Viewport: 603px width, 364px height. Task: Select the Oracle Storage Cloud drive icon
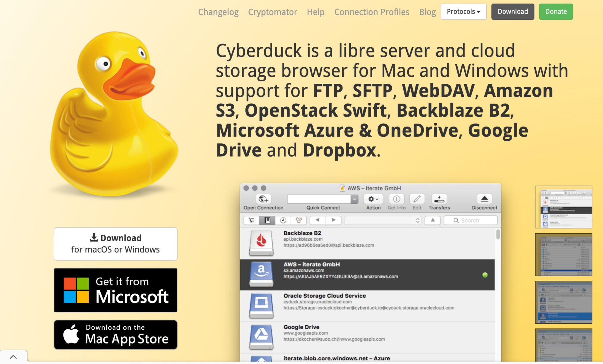[x=261, y=306]
